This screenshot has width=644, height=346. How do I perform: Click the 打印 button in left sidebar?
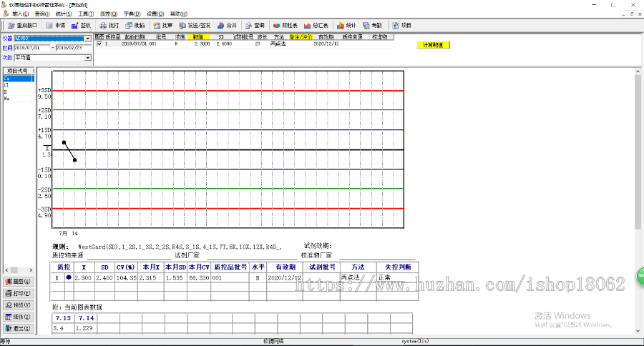tap(18, 293)
